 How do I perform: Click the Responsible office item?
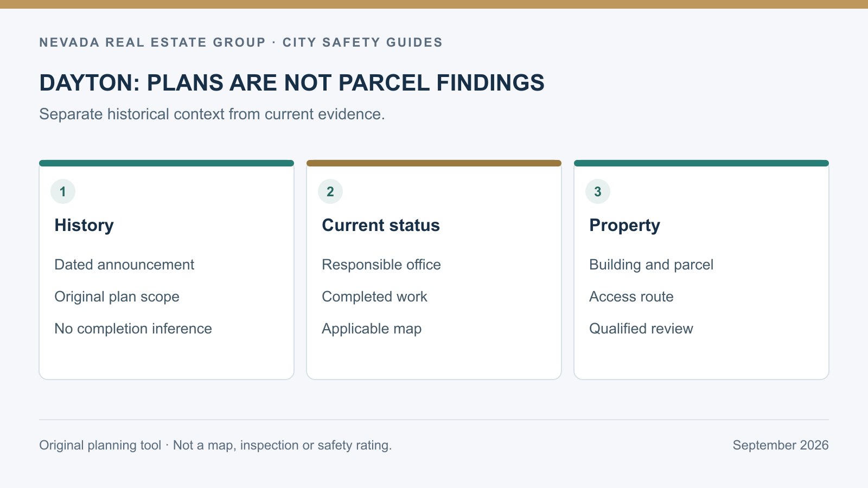pos(381,265)
